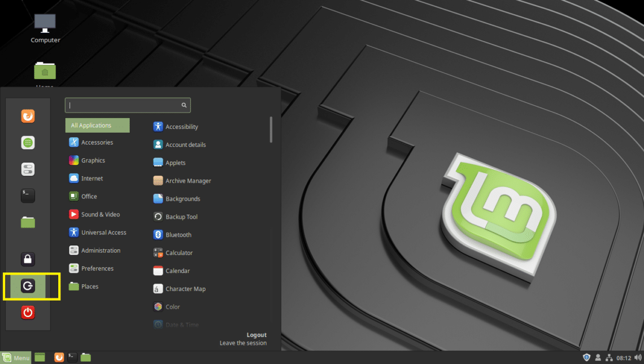Select the Accessories category

click(x=95, y=142)
